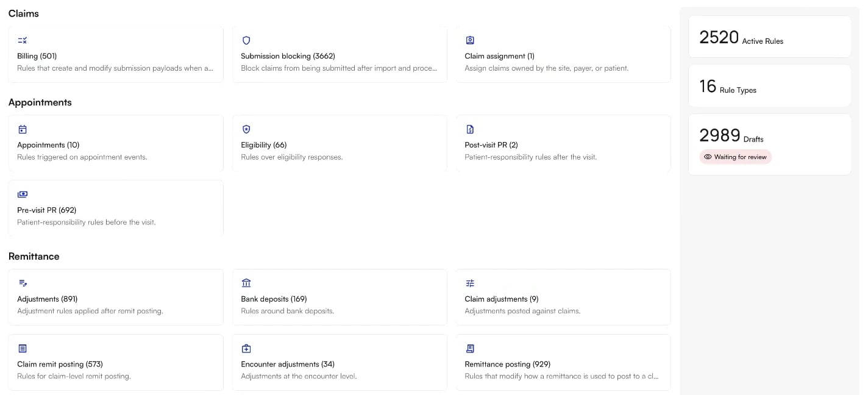This screenshot has width=868, height=395.
Task: Click 'Rules around bank deposits.' description
Action: point(288,311)
